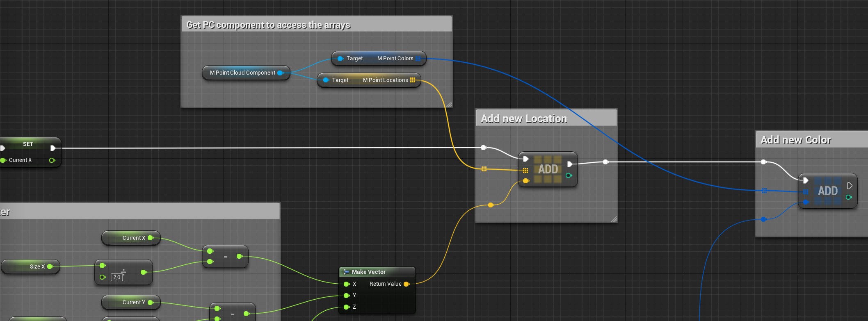Viewport: 868px width, 321px height.
Task: Click exec output pin of yellow ADD node
Action: (x=570, y=164)
